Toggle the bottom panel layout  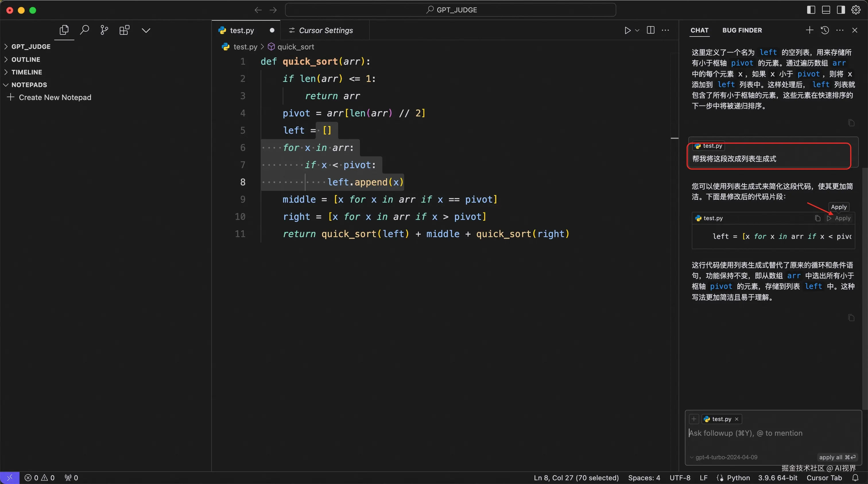click(x=826, y=10)
